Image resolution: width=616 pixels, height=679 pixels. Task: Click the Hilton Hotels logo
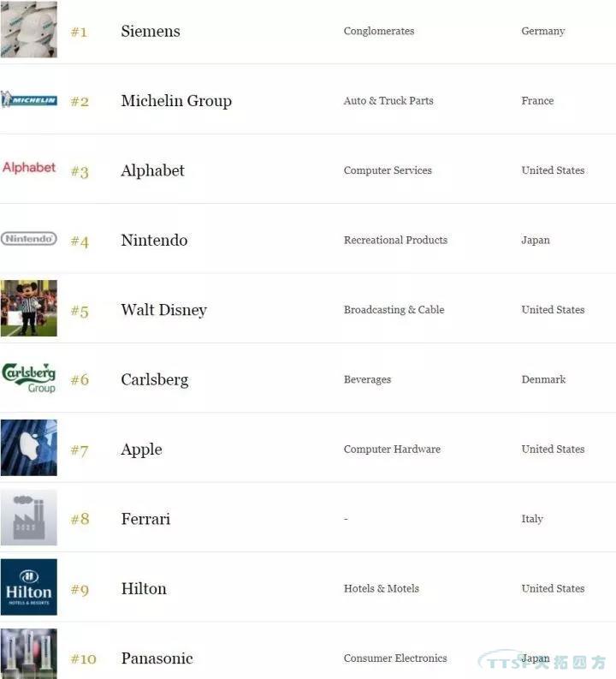coord(28,587)
